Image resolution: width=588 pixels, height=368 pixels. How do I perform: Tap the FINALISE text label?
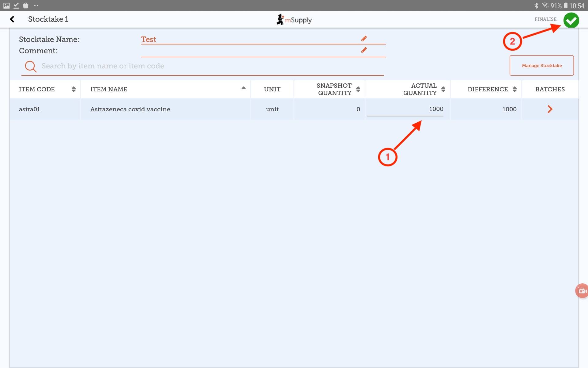click(545, 19)
